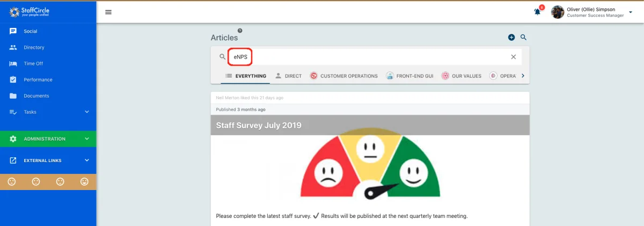Image resolution: width=644 pixels, height=226 pixels.
Task: Clear the search with the X button
Action: click(x=514, y=56)
